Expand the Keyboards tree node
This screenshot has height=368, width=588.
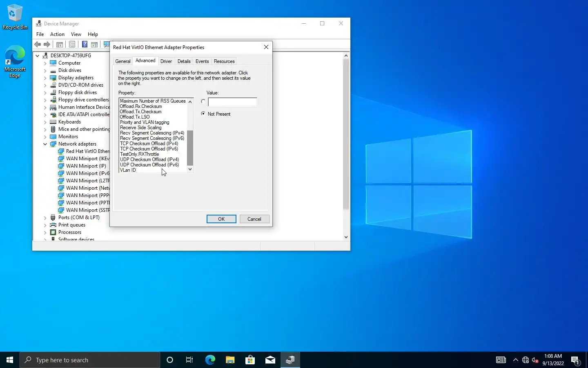(45, 122)
